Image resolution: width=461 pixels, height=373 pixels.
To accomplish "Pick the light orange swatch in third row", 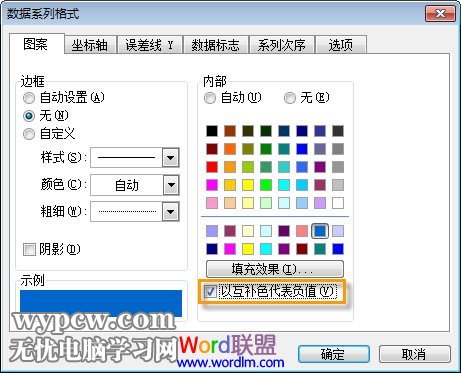I will 230,167.
